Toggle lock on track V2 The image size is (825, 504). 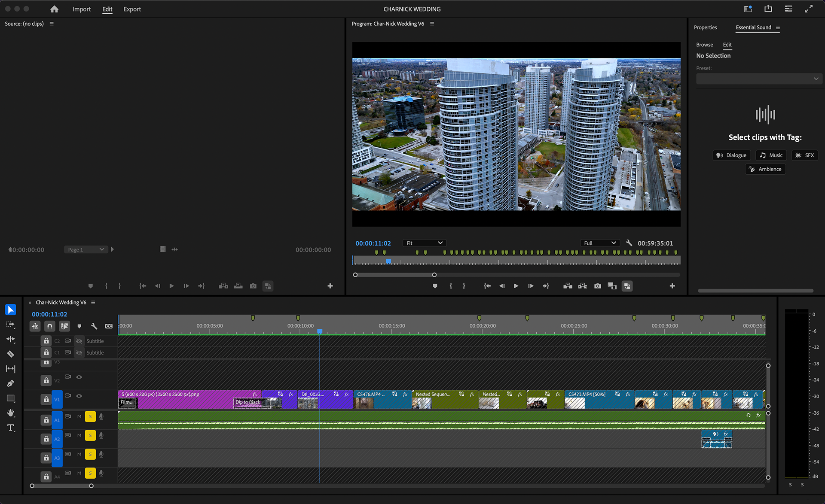46,380
